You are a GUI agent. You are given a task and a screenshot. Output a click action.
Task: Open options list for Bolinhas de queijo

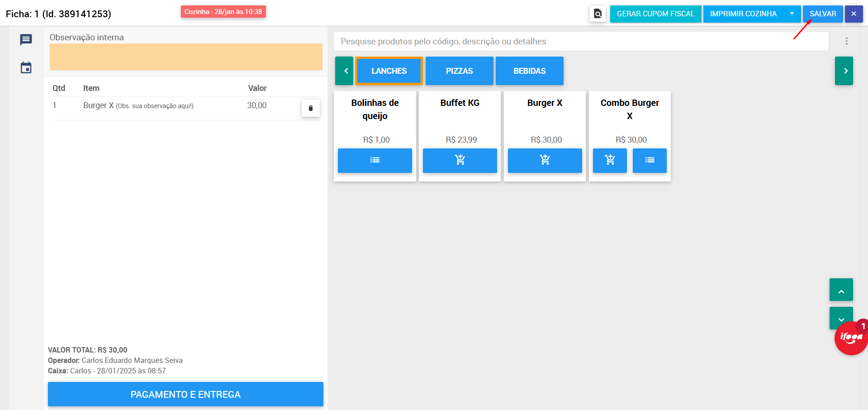(375, 160)
